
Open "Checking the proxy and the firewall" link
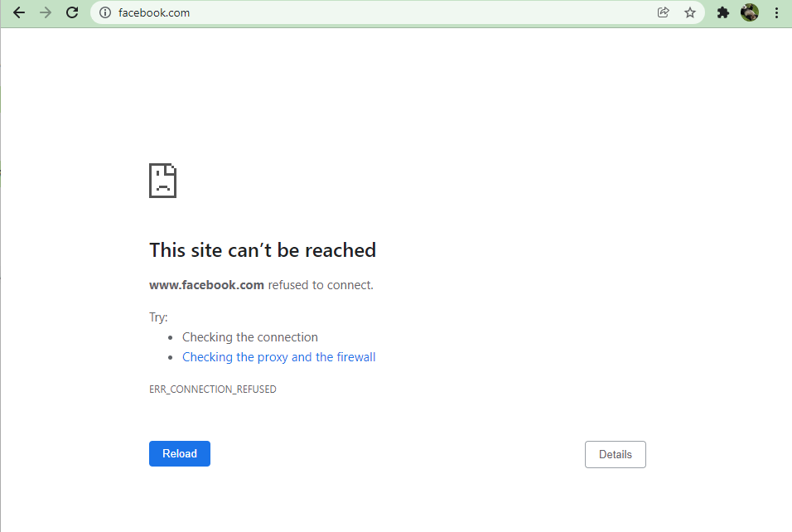point(279,357)
